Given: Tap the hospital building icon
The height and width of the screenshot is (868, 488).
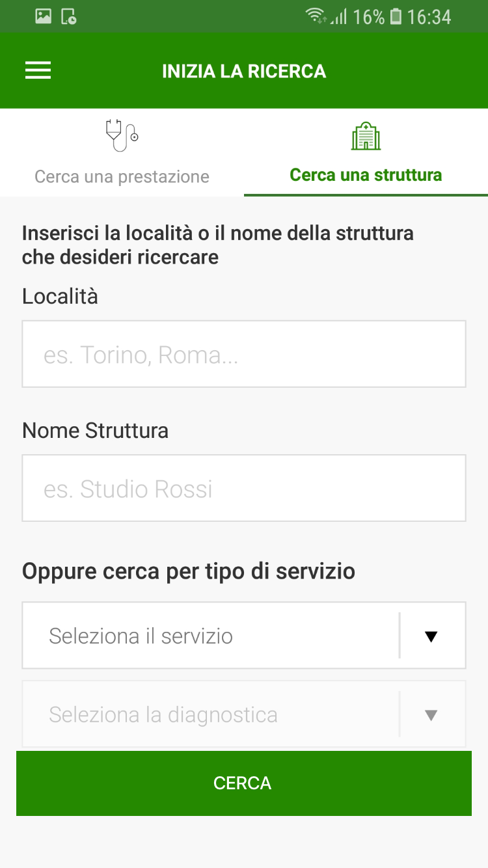Looking at the screenshot, I should click(x=366, y=135).
